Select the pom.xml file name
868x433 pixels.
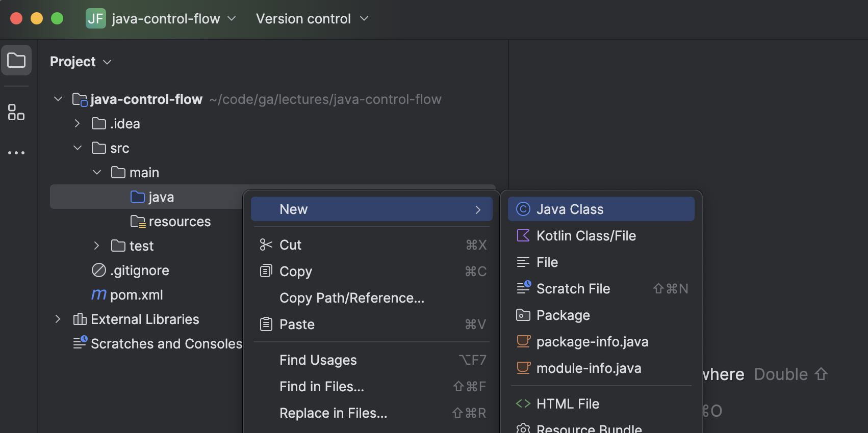[137, 295]
